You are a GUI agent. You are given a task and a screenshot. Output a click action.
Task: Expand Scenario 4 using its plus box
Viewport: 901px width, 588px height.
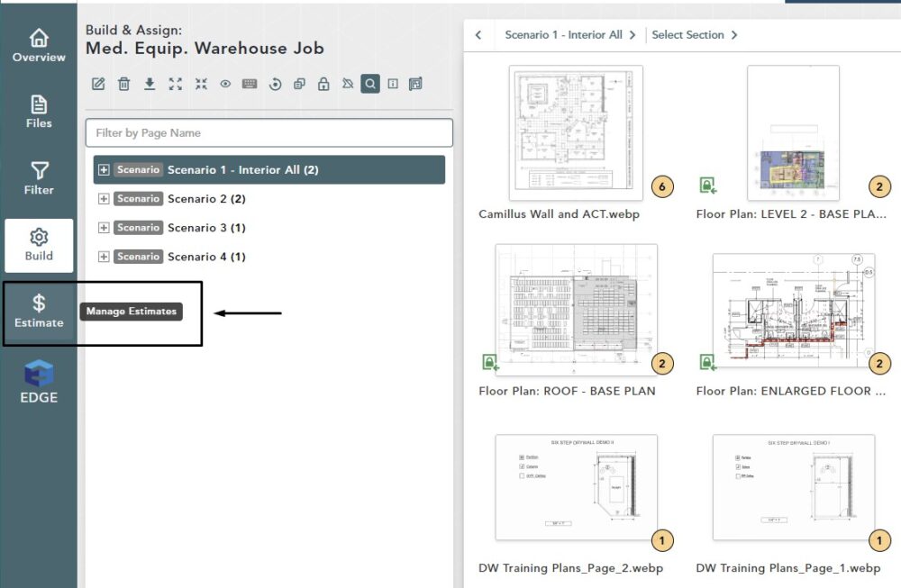pos(104,257)
